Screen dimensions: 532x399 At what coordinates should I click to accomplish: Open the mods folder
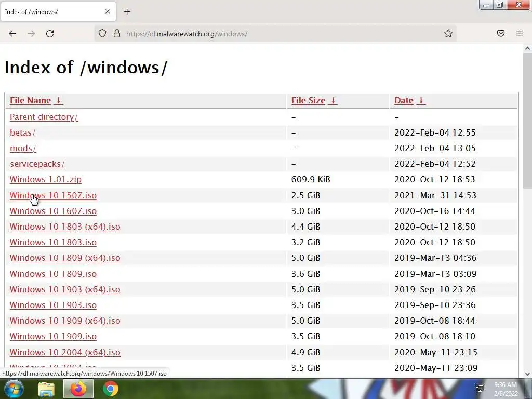point(23,148)
